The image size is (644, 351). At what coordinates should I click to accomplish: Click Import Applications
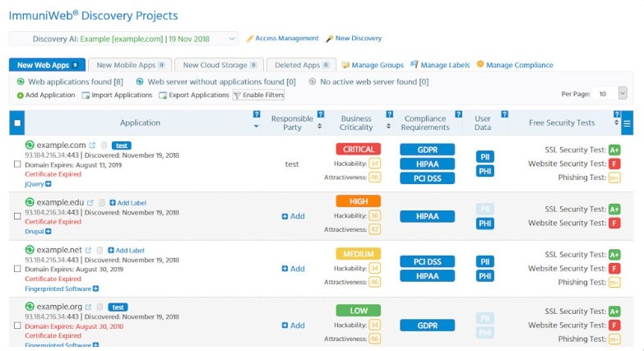tap(117, 95)
